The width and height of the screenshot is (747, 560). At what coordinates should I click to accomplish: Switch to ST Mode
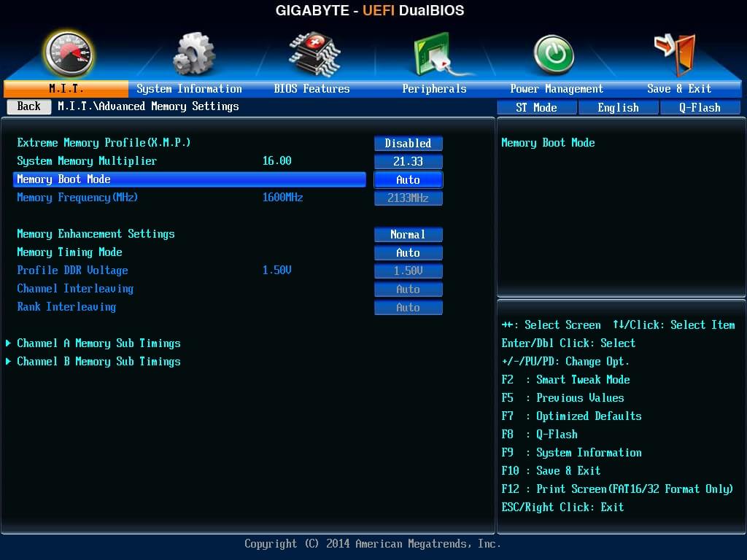coord(536,108)
